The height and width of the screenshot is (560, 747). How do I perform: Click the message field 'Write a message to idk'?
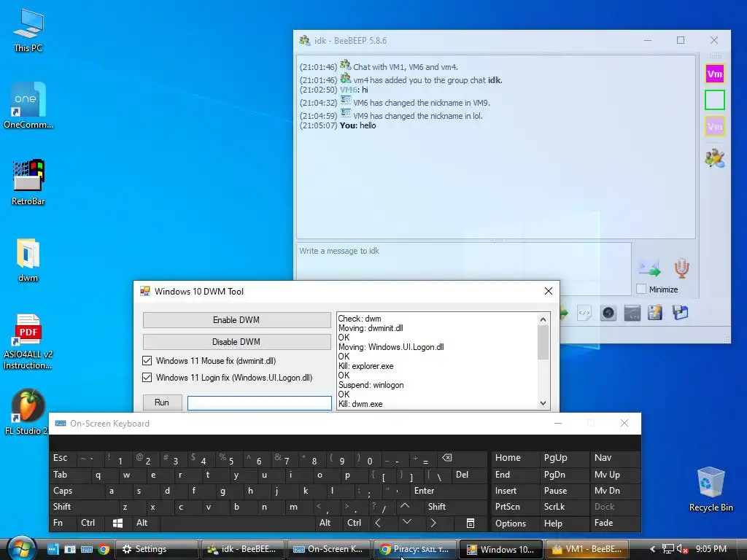coord(464,269)
